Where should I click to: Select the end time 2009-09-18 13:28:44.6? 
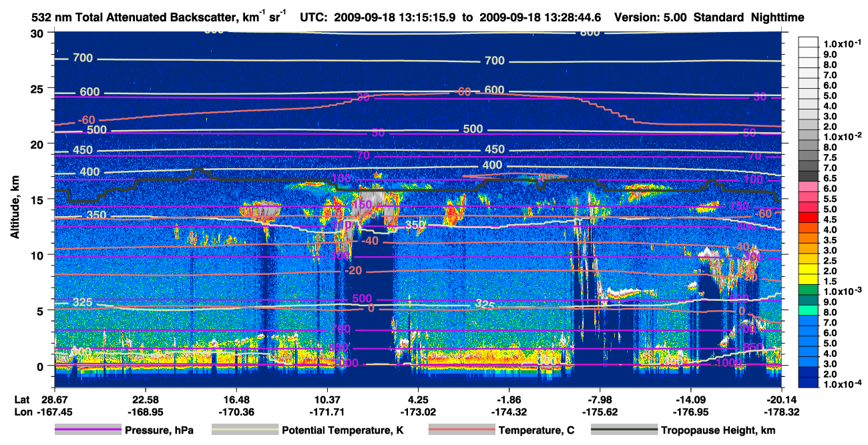coord(541,17)
